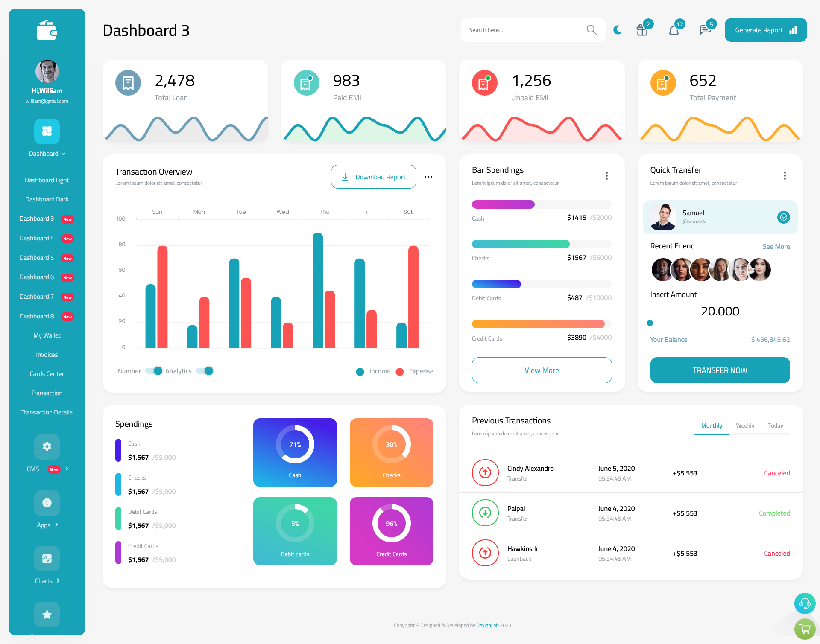Image resolution: width=820 pixels, height=644 pixels.
Task: Click the Unpaid EMI summary icon
Action: pyautogui.click(x=484, y=82)
